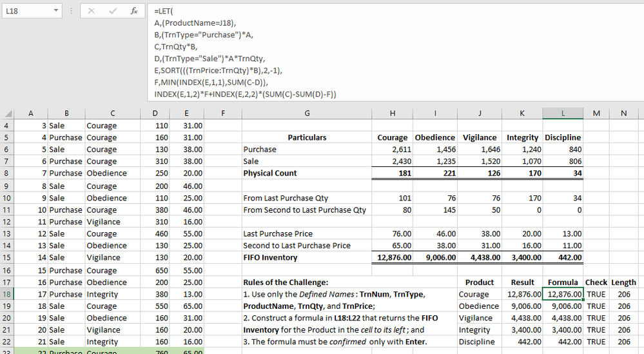The width and height of the screenshot is (644, 354).
Task: Select column H header
Action: (392, 113)
